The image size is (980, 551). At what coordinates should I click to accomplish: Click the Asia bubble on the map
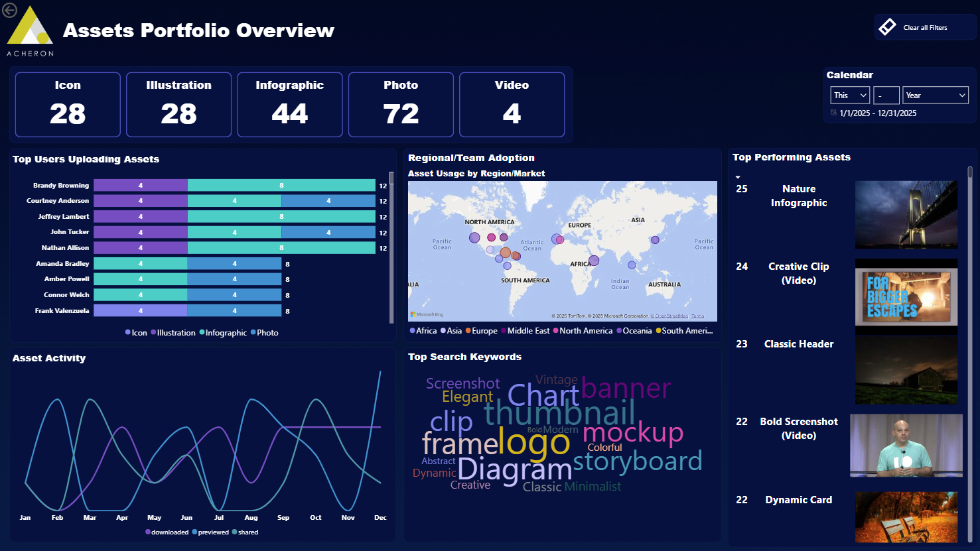pyautogui.click(x=655, y=240)
